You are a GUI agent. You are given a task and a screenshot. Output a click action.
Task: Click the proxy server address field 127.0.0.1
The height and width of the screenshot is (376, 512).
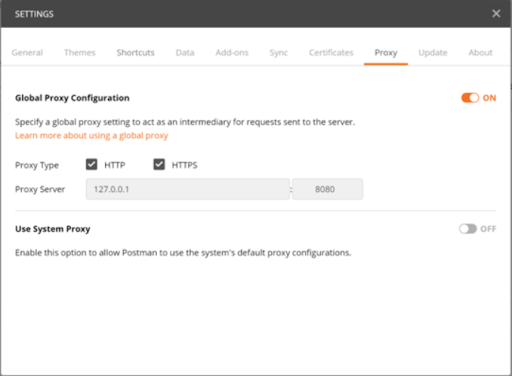[188, 189]
